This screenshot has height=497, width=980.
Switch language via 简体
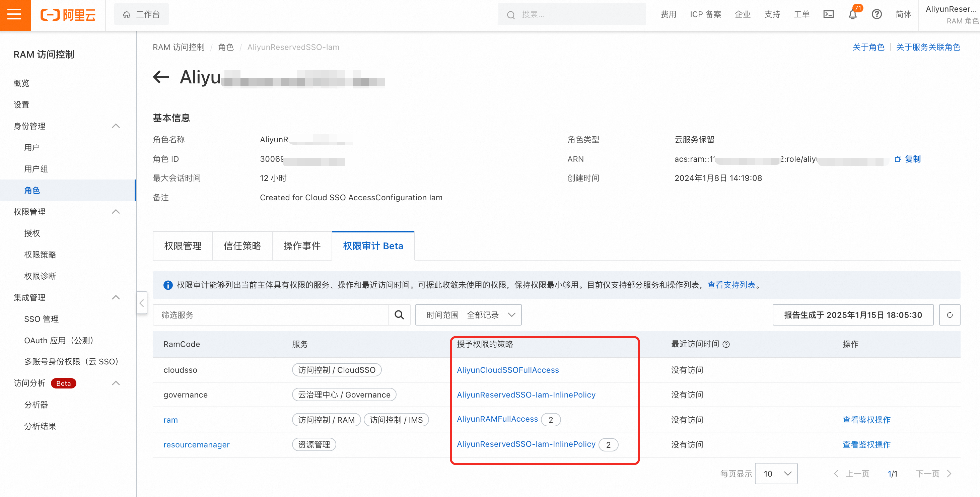(x=903, y=14)
